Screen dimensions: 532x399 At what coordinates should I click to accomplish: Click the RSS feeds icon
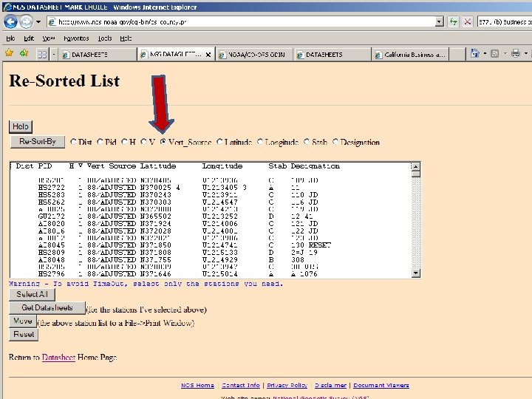coord(494,53)
